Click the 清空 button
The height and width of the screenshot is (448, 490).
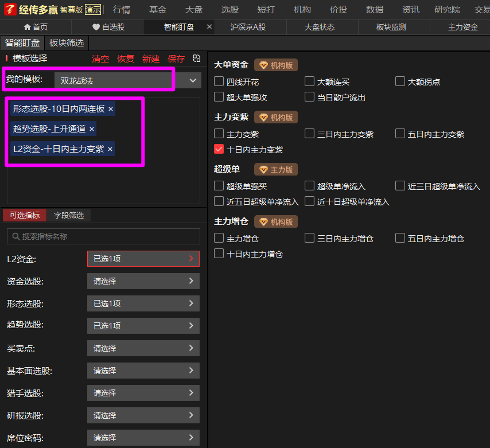tap(100, 59)
